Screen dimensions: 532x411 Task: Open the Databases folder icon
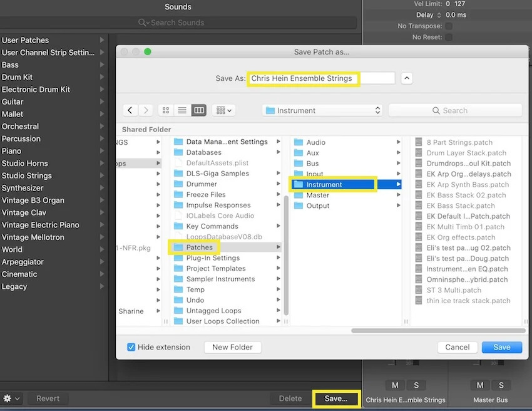[x=178, y=152]
